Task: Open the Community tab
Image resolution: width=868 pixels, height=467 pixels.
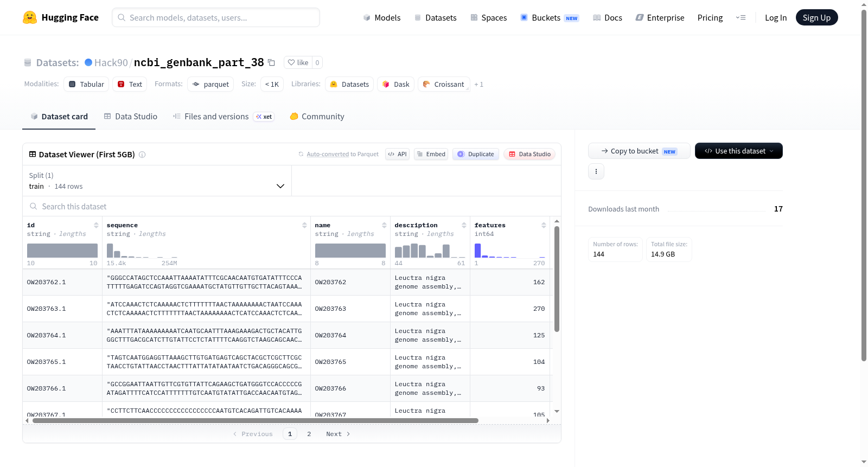Action: coord(317,117)
